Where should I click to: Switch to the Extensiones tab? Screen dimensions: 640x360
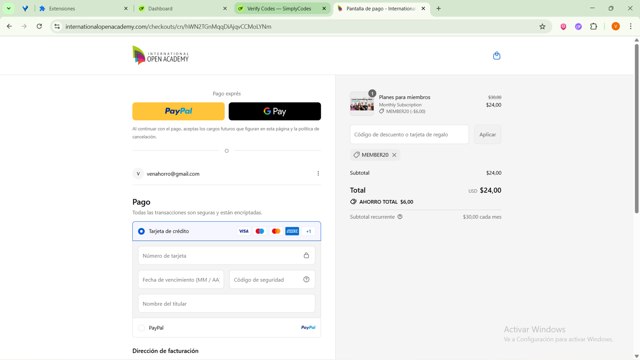point(83,8)
